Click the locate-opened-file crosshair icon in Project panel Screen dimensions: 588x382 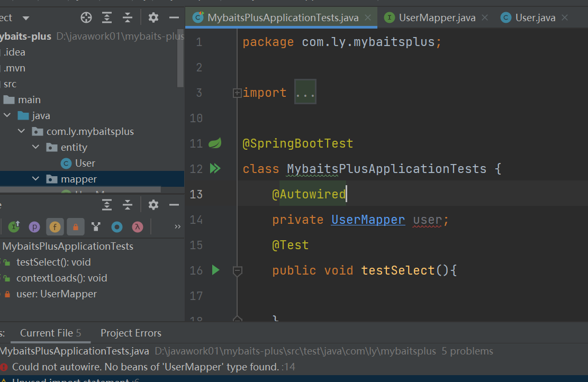(x=86, y=18)
